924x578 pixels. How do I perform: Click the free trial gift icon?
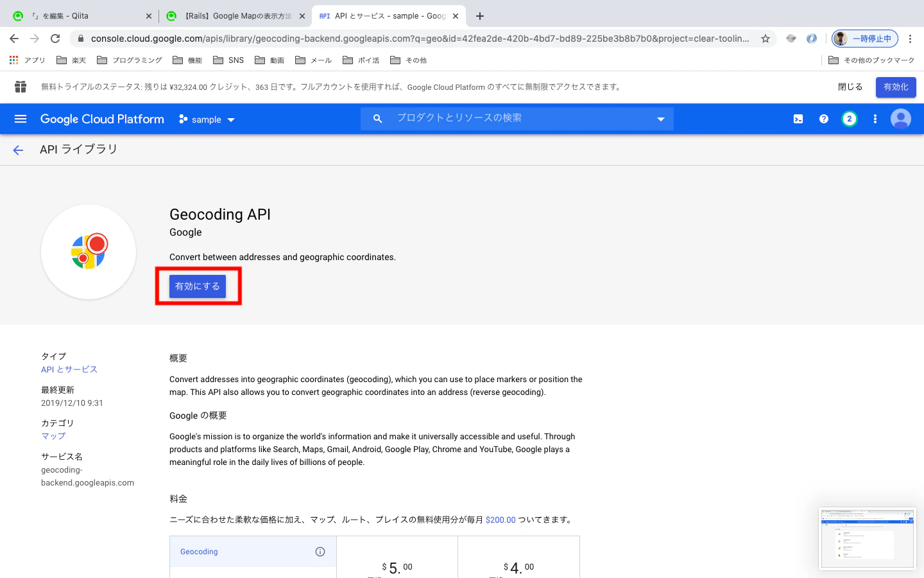21,87
